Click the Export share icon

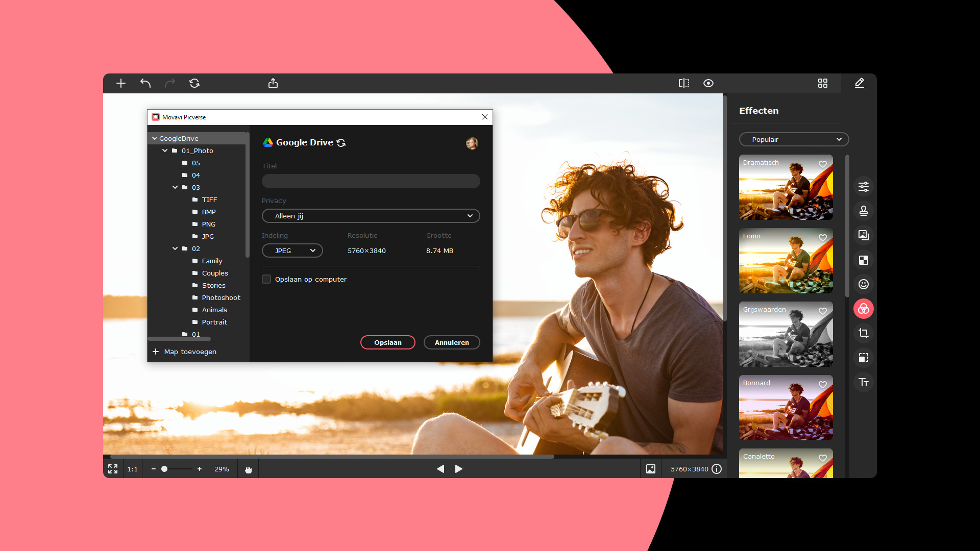(273, 83)
